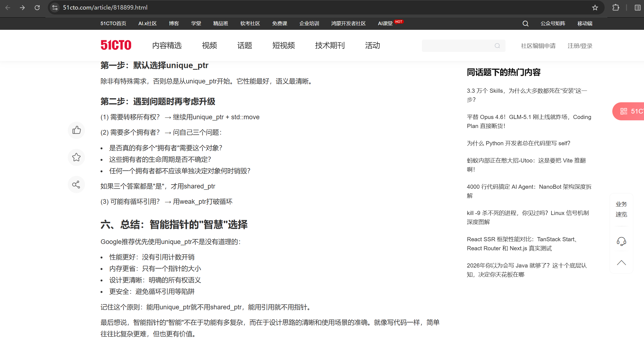Click the share icon beside article
The image size is (644, 352).
coord(76,185)
